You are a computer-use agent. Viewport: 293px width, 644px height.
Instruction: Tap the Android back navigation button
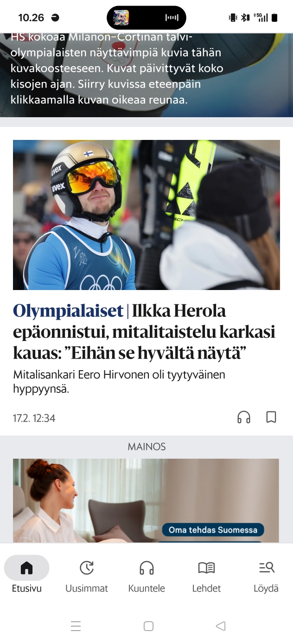[221, 626]
